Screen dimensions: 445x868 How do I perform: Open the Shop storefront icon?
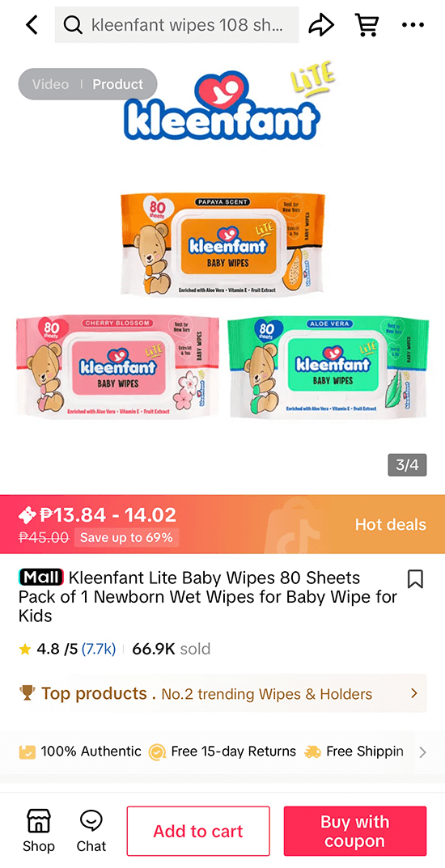(39, 830)
